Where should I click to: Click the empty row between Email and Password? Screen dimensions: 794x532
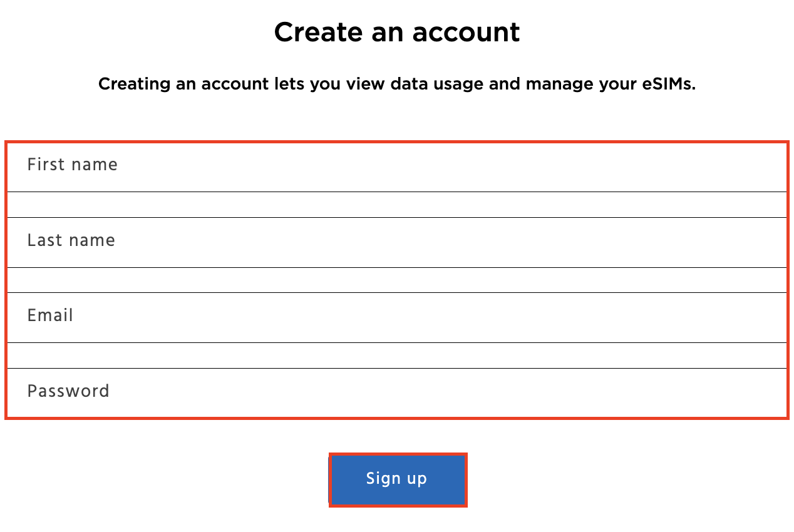(397, 355)
